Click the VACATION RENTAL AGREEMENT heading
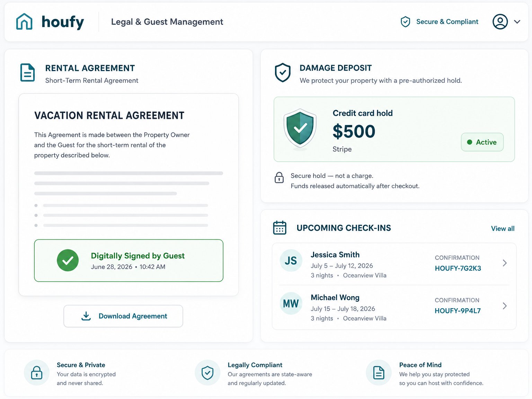The image size is (532, 399). click(109, 116)
